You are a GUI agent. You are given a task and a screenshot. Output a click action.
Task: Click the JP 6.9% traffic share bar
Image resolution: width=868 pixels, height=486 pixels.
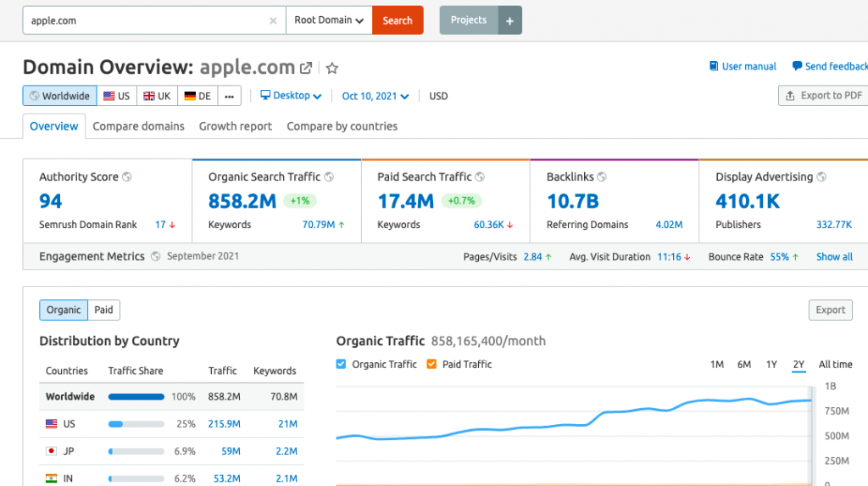click(x=136, y=451)
